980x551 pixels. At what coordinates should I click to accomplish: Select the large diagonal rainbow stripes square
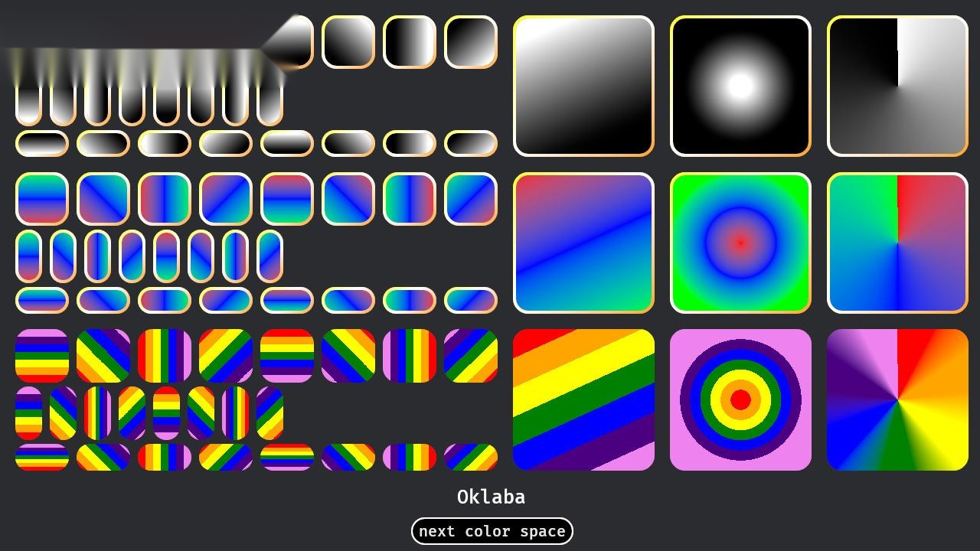coord(583,399)
